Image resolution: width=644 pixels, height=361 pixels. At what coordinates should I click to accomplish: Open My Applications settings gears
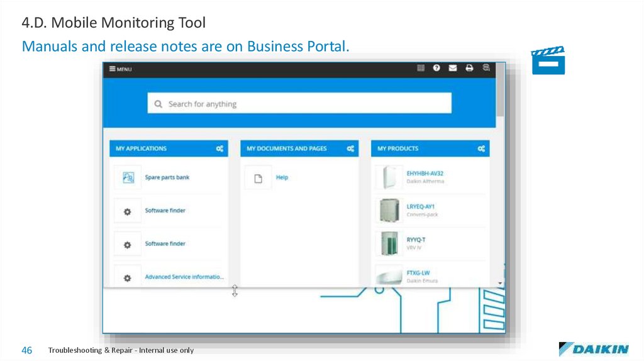[219, 148]
